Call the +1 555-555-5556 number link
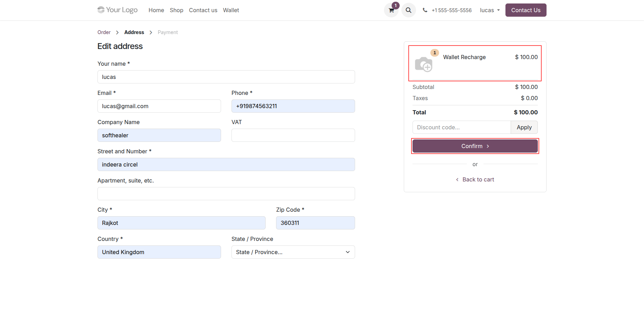This screenshot has height=324, width=644. (x=451, y=10)
